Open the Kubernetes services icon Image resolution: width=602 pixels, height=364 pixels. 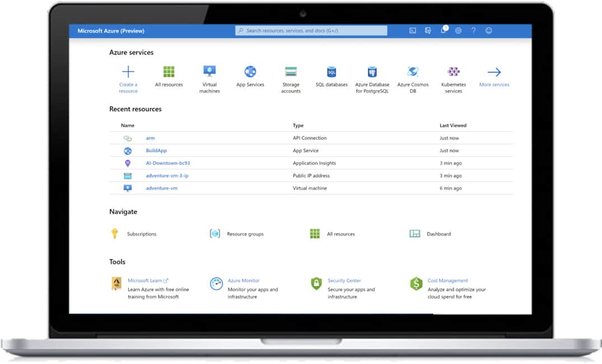point(454,72)
